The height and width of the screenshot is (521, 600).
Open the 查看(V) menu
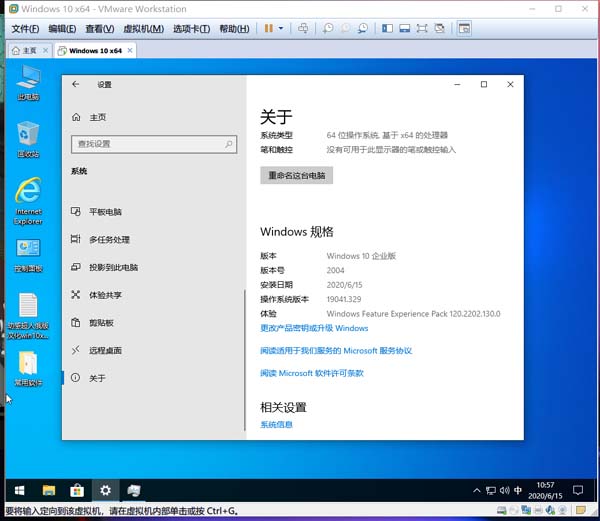[99, 29]
